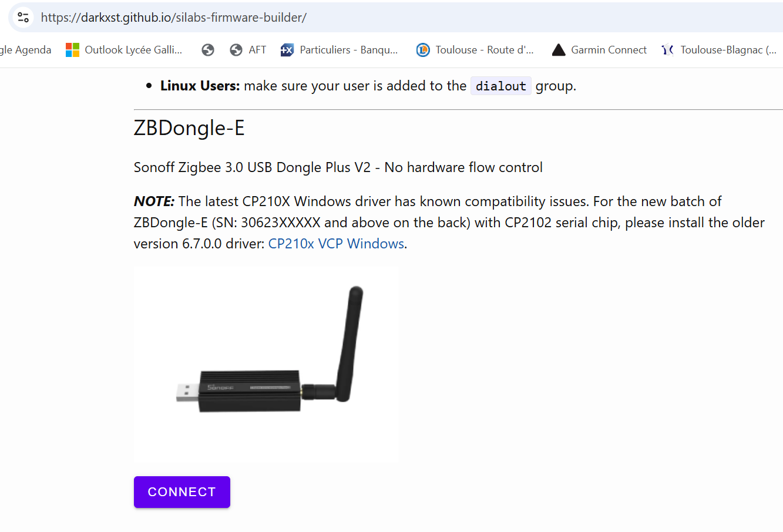Click the Sonoff dongle product image
This screenshot has width=783, height=532.
(x=266, y=364)
